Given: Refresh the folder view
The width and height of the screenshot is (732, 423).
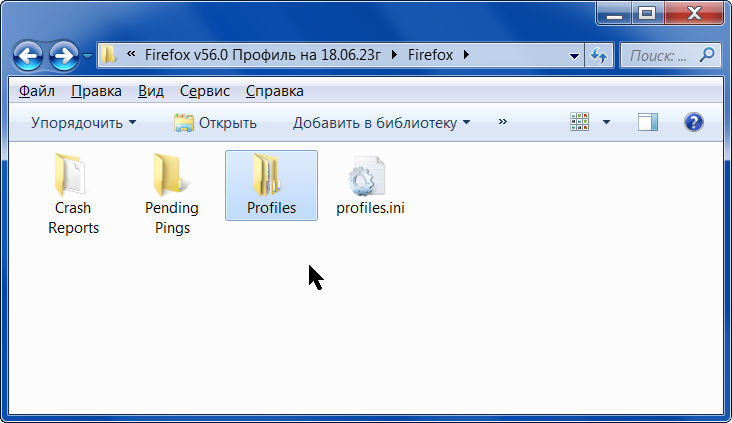Looking at the screenshot, I should pyautogui.click(x=599, y=56).
